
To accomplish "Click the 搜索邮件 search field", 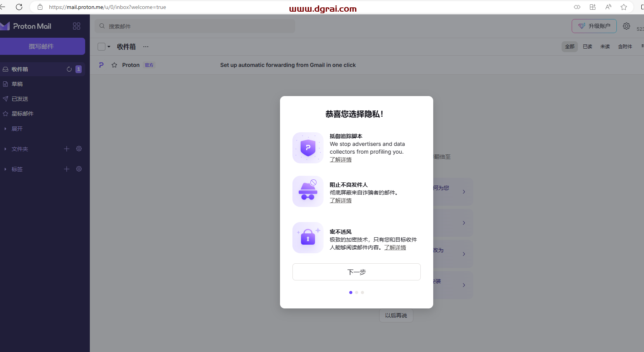I will point(194,26).
